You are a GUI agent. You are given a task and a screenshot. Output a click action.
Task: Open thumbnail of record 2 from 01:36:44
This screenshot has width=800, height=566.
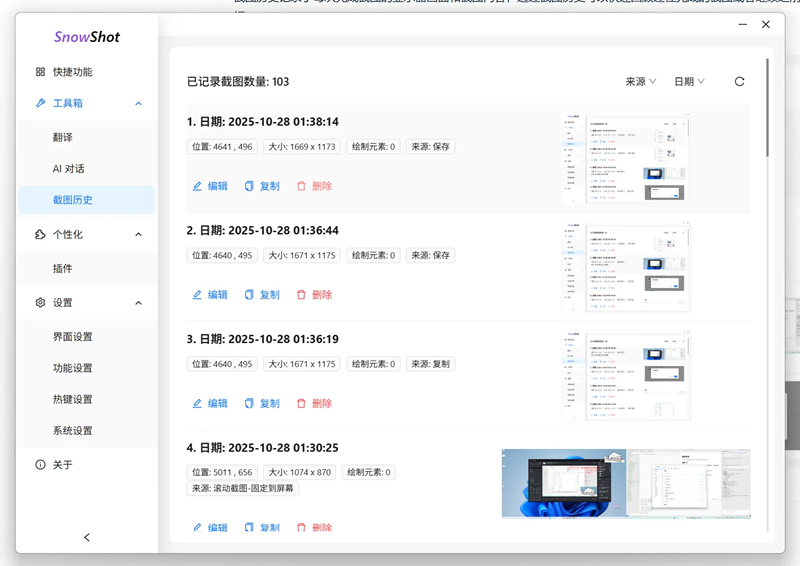tap(626, 266)
